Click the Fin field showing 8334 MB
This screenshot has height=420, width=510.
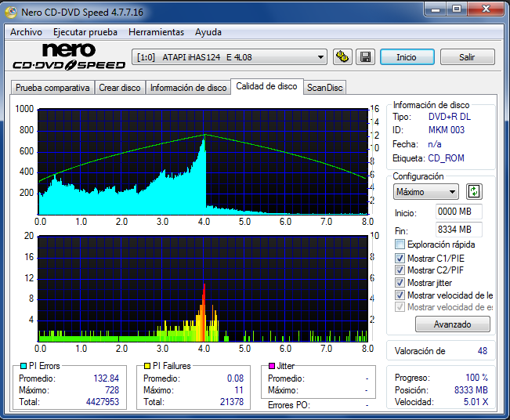[x=458, y=230]
